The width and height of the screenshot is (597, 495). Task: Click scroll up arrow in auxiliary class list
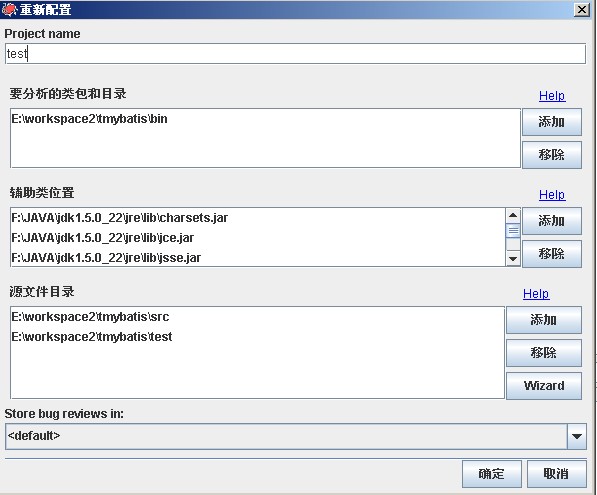click(513, 215)
